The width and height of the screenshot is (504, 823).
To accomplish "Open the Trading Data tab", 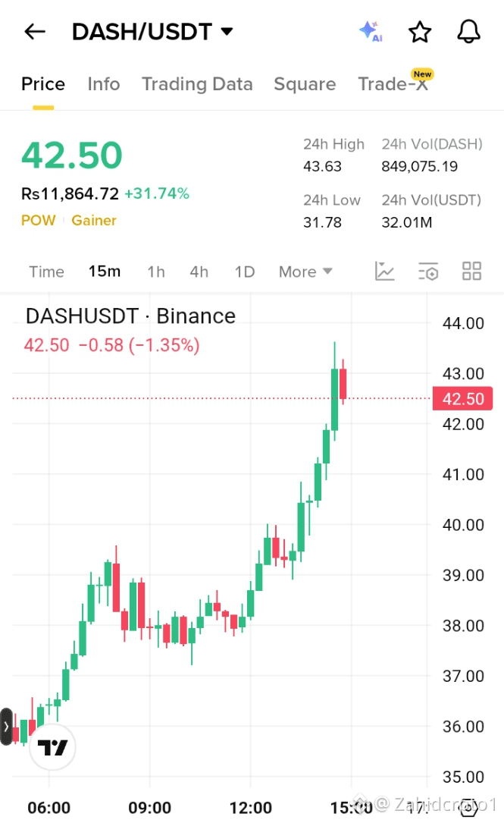I will tap(197, 84).
